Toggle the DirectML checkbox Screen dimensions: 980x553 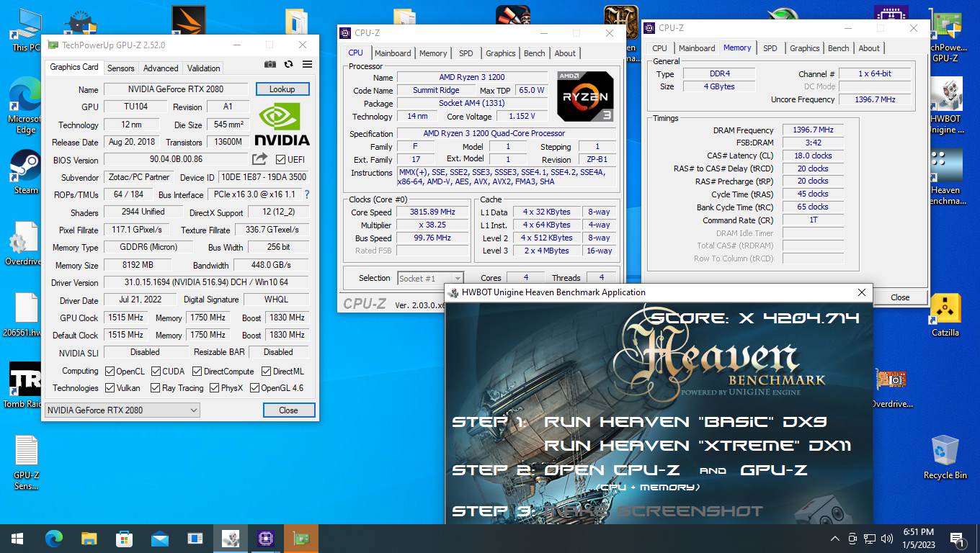(267, 372)
